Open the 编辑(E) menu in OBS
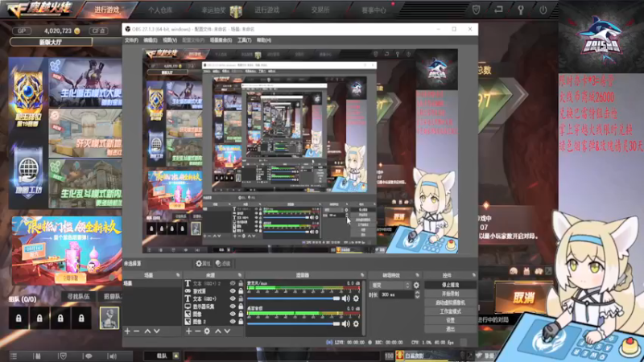The height and width of the screenshot is (362, 644). tap(151, 40)
